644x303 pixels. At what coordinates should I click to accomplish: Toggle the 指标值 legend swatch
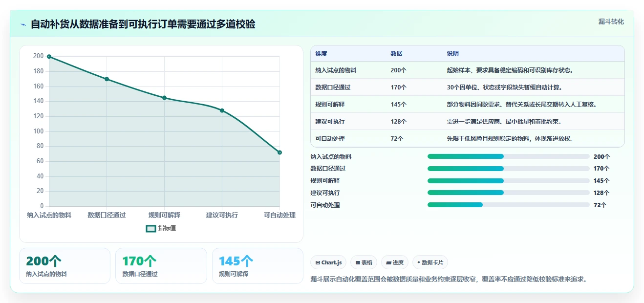tap(151, 228)
